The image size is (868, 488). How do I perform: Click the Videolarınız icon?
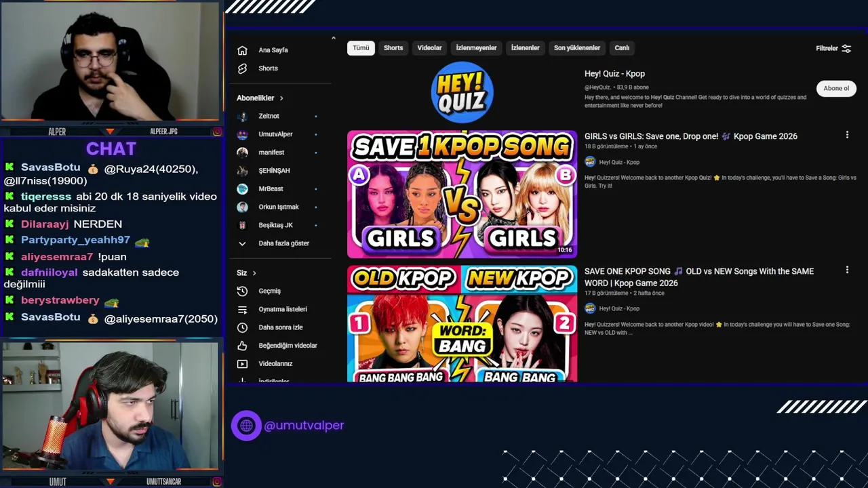(242, 364)
